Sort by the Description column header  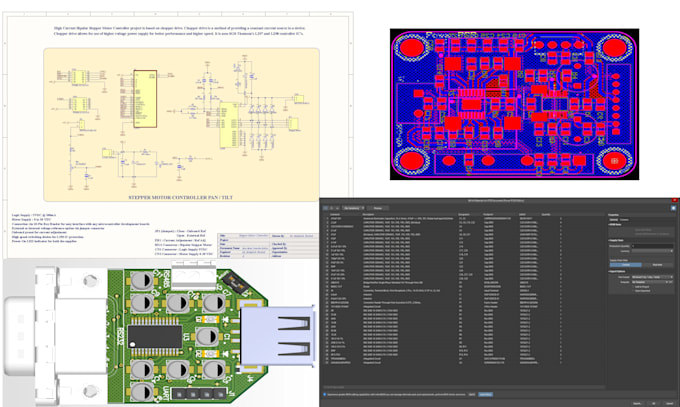pos(368,214)
